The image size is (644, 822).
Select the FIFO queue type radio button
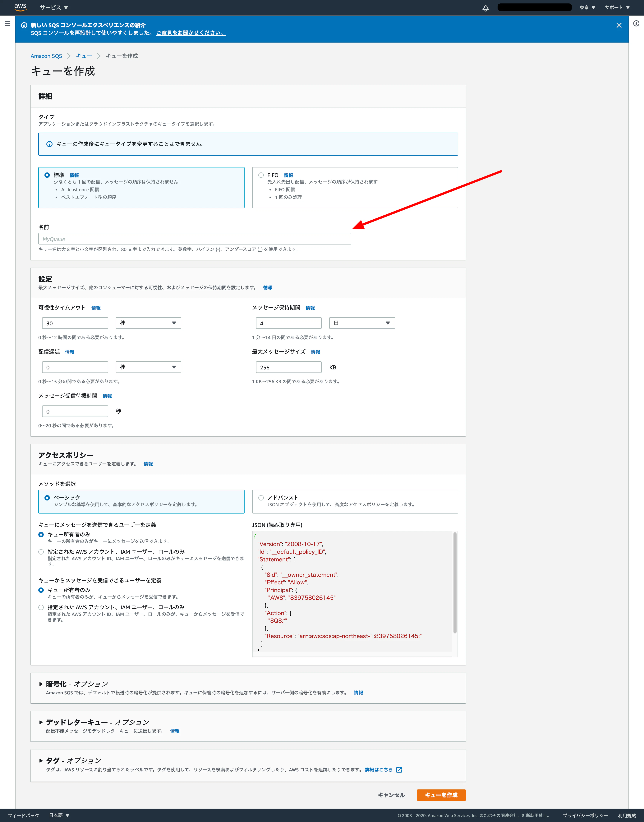(261, 175)
